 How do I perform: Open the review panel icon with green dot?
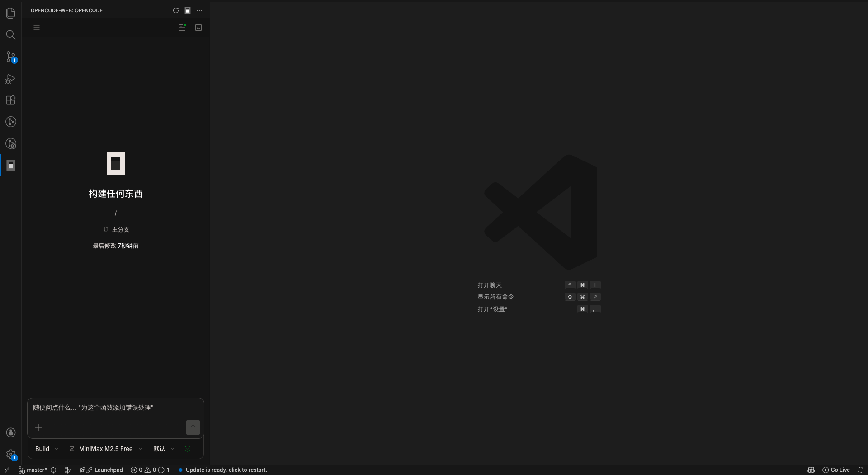click(x=182, y=28)
